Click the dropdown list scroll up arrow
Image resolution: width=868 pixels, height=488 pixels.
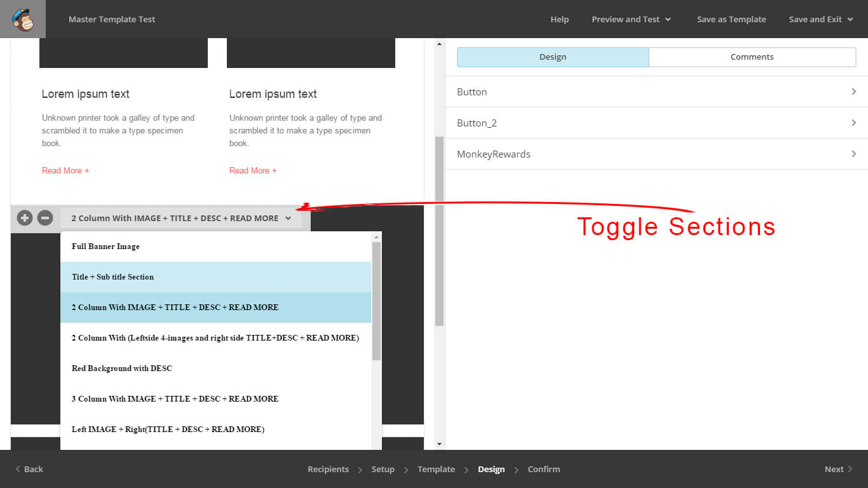pyautogui.click(x=376, y=237)
